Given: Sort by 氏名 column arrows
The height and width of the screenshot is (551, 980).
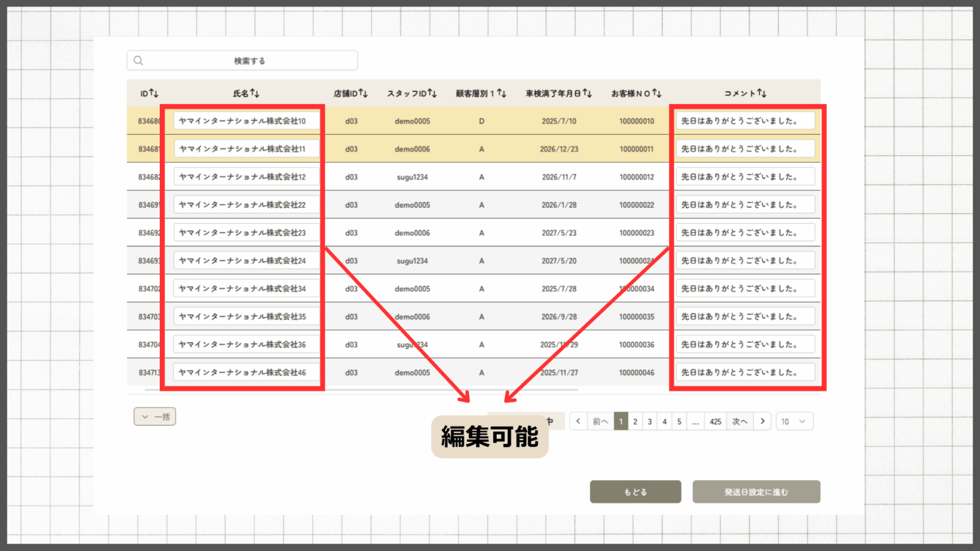Looking at the screenshot, I should click(x=255, y=93).
